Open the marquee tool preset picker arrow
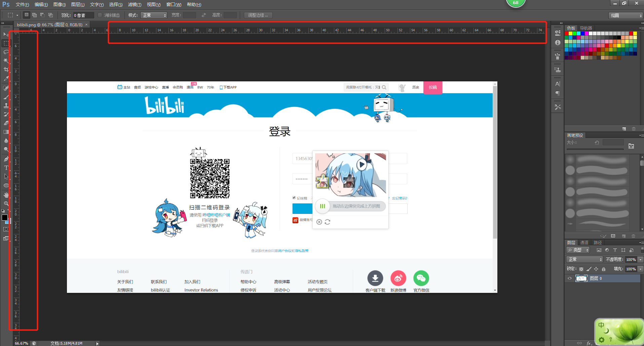The width and height of the screenshot is (644, 346). pos(17,15)
